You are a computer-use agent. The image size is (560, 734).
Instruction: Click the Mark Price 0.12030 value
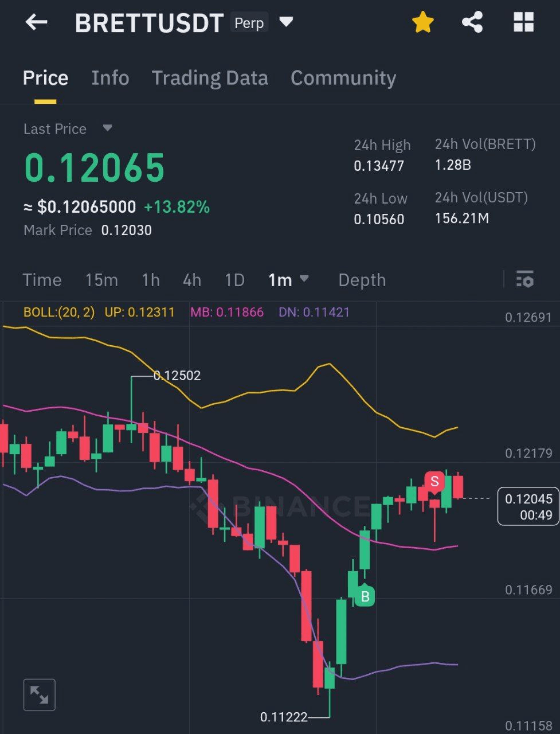[127, 231]
